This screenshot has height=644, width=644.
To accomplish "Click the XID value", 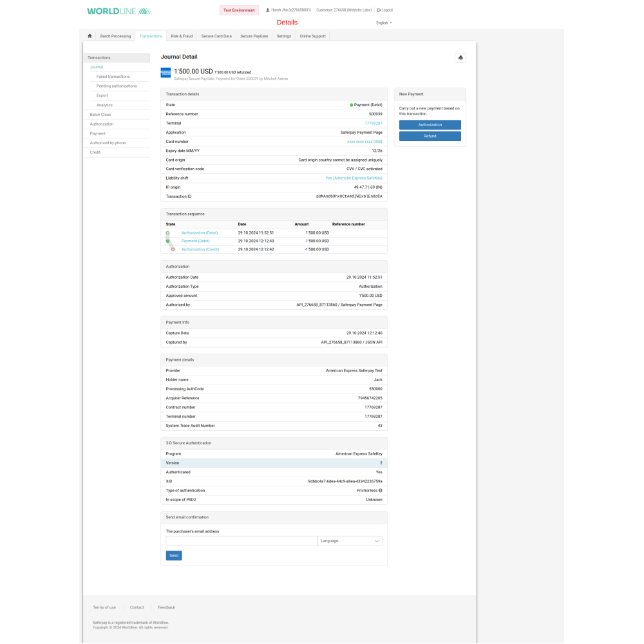I will click(x=345, y=481).
